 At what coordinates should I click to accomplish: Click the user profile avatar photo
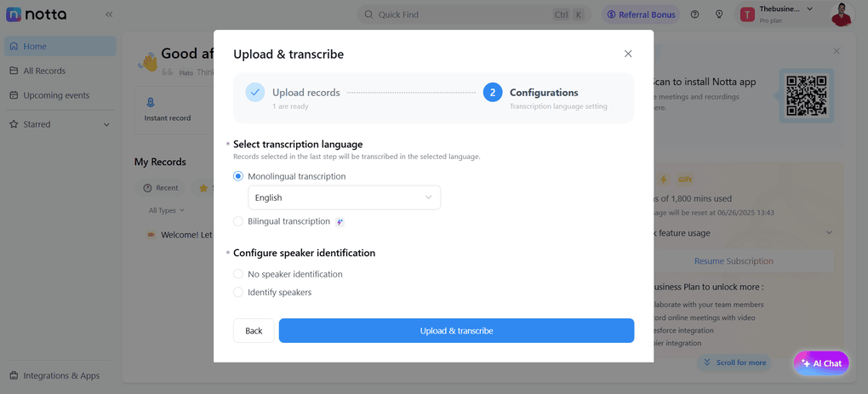pyautogui.click(x=841, y=14)
